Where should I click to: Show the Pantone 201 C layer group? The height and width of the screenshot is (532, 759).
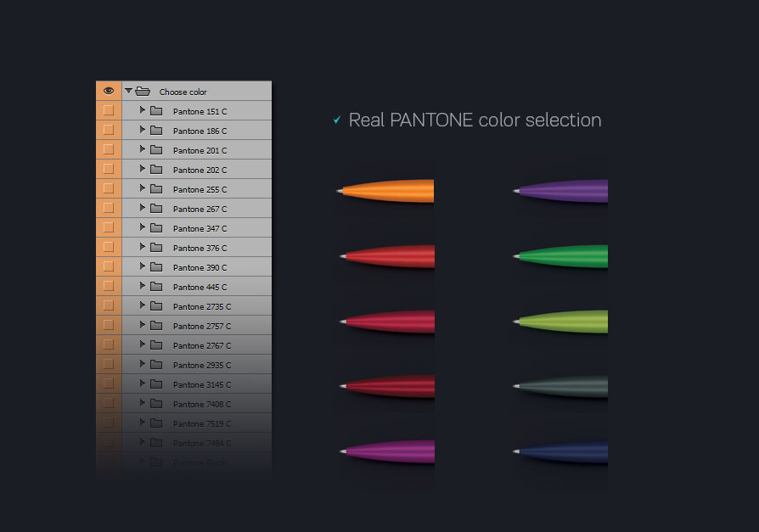tap(109, 149)
